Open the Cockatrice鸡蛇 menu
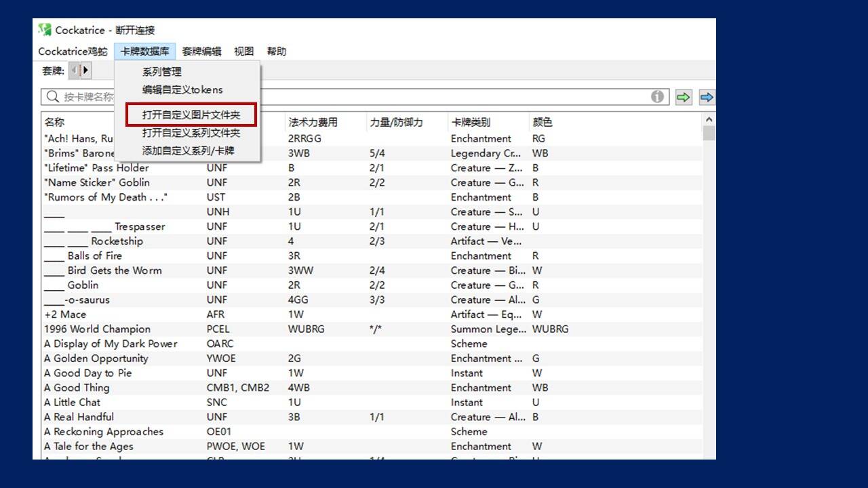The height and width of the screenshot is (488, 868). click(x=73, y=52)
